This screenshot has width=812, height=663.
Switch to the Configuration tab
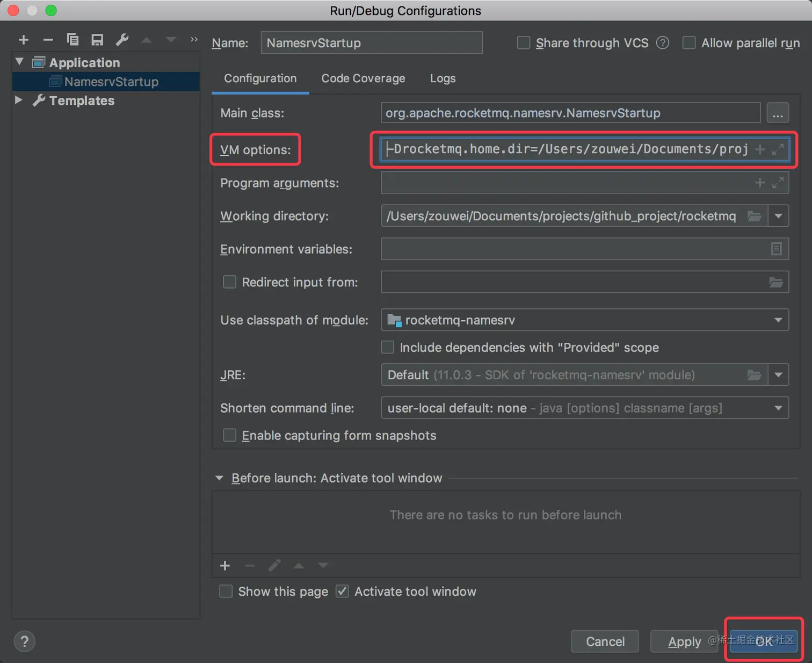pyautogui.click(x=260, y=78)
